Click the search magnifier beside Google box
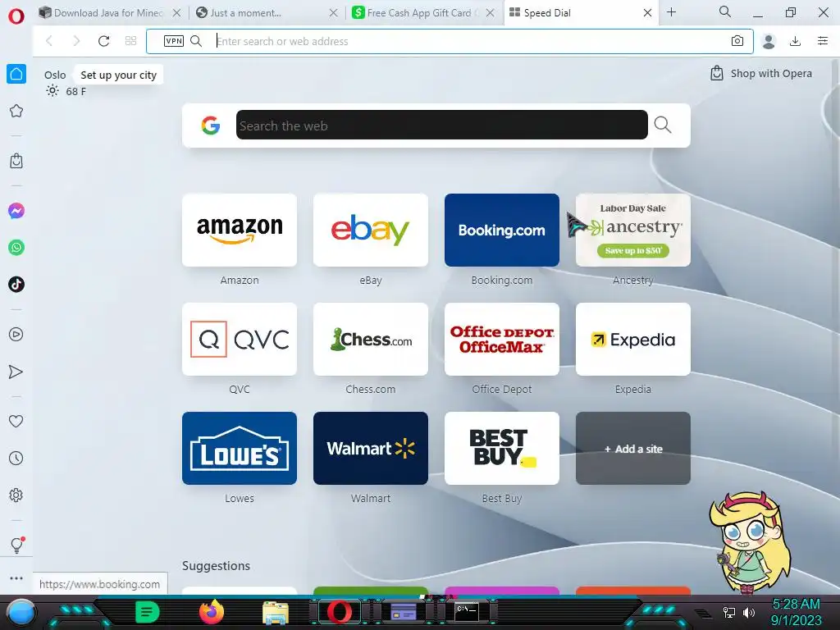The image size is (840, 630). [663, 125]
